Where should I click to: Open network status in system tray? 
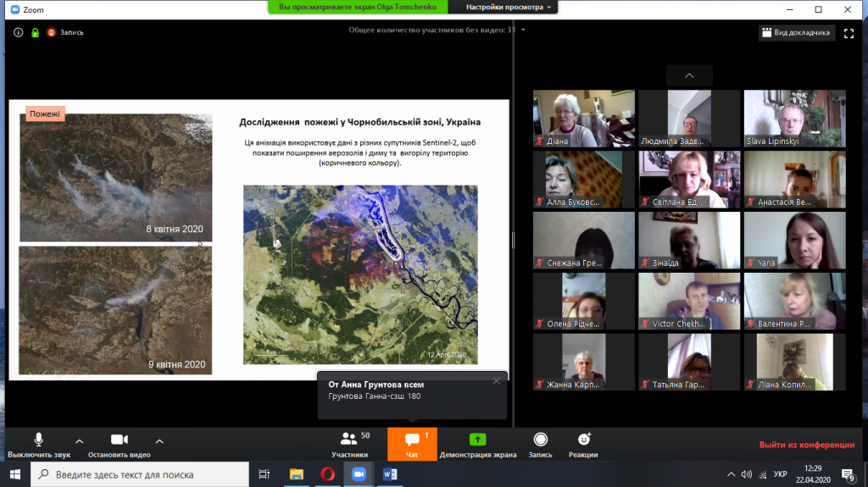763,474
